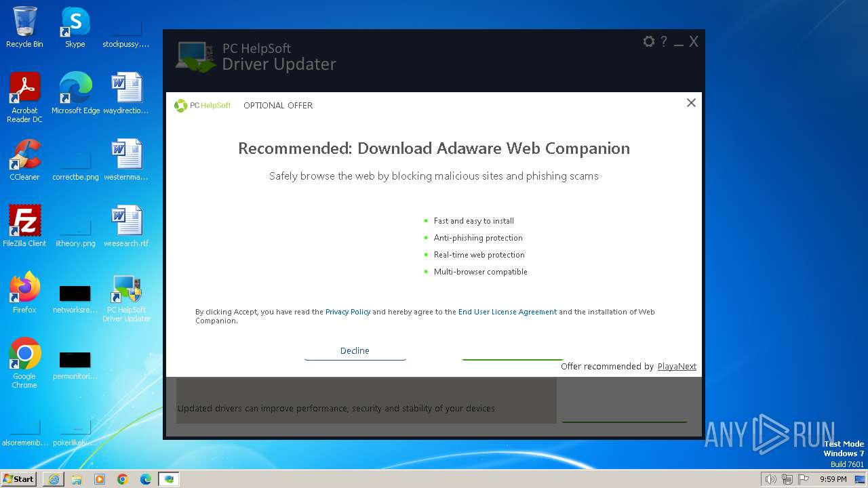Click the green Accept button
The width and height of the screenshot is (868, 488).
tap(512, 350)
